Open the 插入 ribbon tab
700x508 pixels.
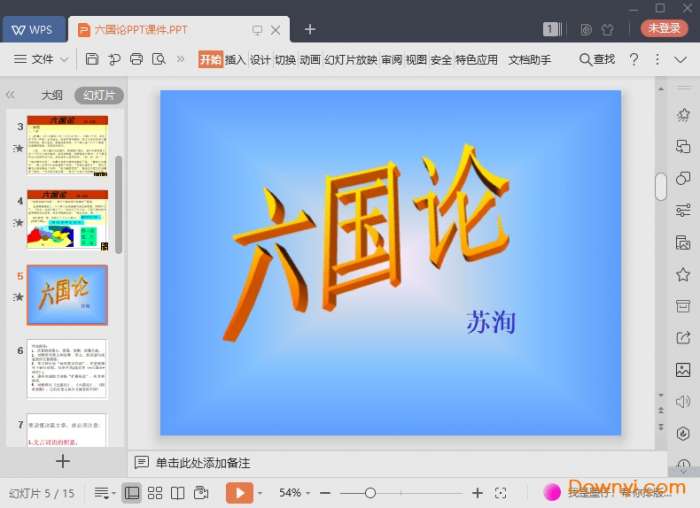pyautogui.click(x=235, y=60)
